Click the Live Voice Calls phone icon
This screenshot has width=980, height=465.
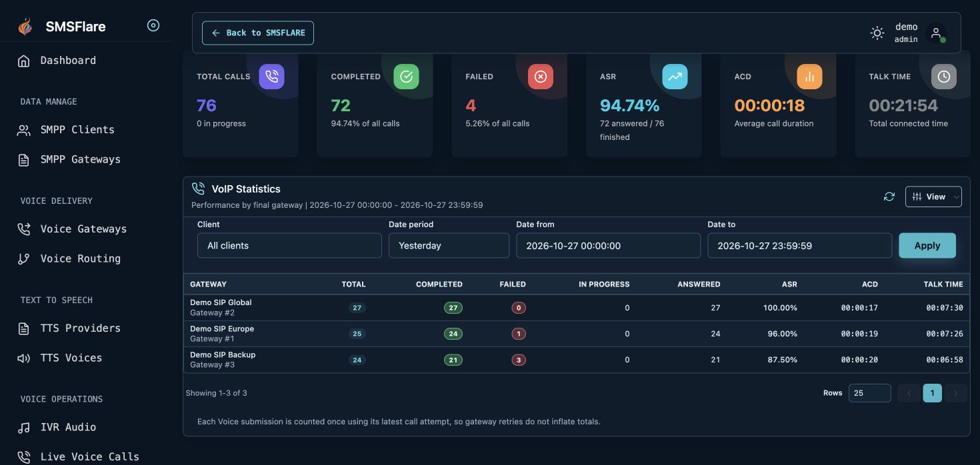(x=24, y=457)
